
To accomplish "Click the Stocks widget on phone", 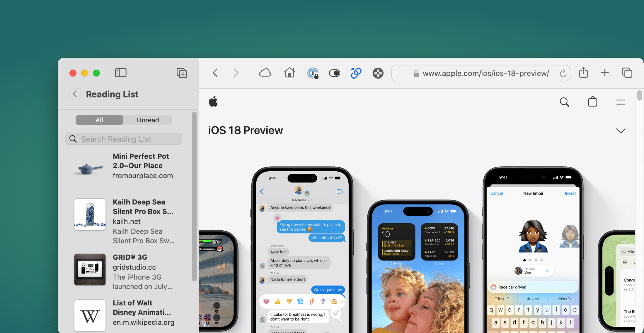I will pos(439,242).
